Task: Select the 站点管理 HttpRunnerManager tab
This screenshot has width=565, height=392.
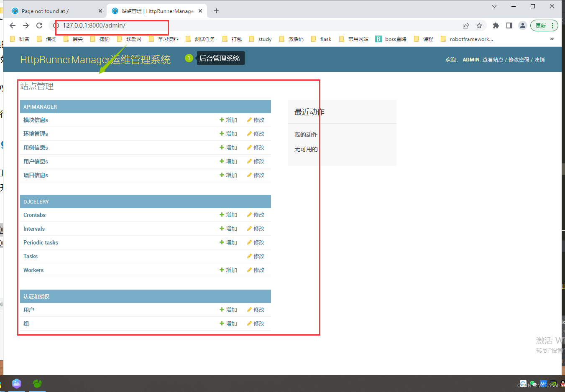Action: pos(157,11)
